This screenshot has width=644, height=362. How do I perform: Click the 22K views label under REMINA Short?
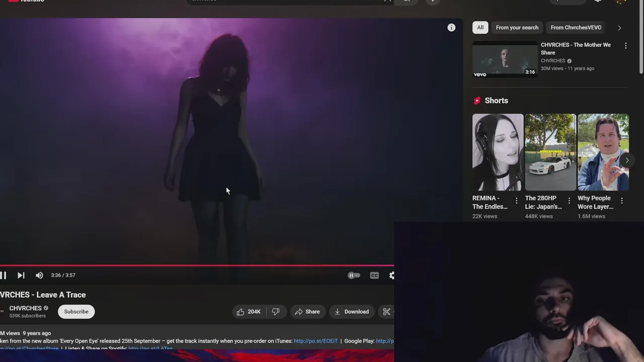(x=485, y=216)
